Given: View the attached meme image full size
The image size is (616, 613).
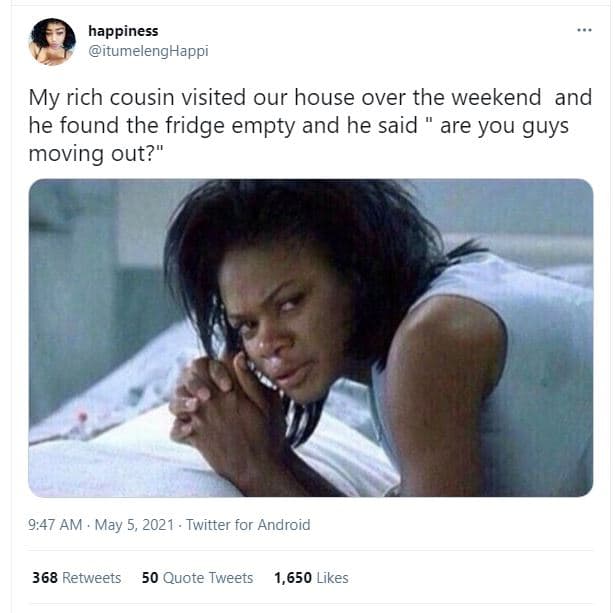Looking at the screenshot, I should coord(311,338).
